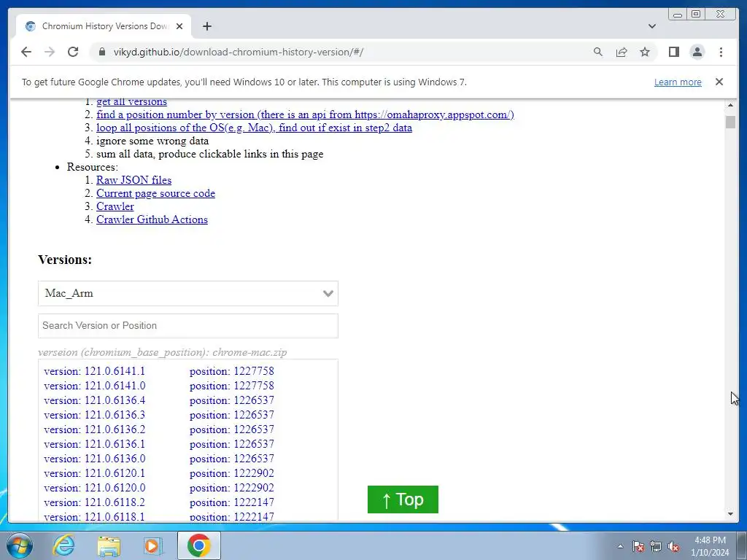Maximize the Chrome window
Screen dimensions: 747x560
[696, 14]
